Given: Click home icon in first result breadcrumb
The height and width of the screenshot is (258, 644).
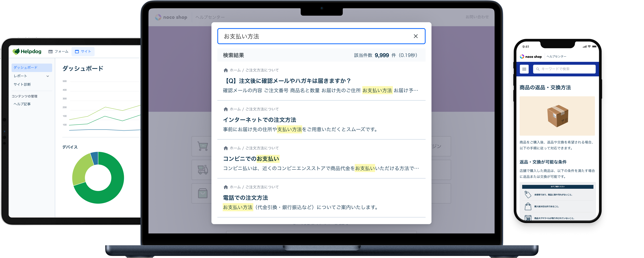Looking at the screenshot, I should [226, 70].
